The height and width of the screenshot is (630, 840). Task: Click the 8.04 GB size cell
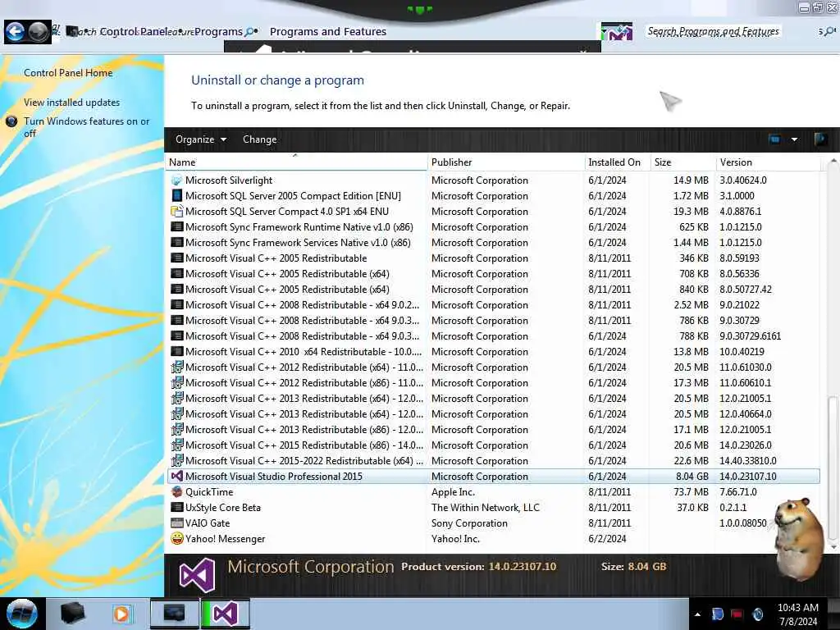pyautogui.click(x=692, y=477)
